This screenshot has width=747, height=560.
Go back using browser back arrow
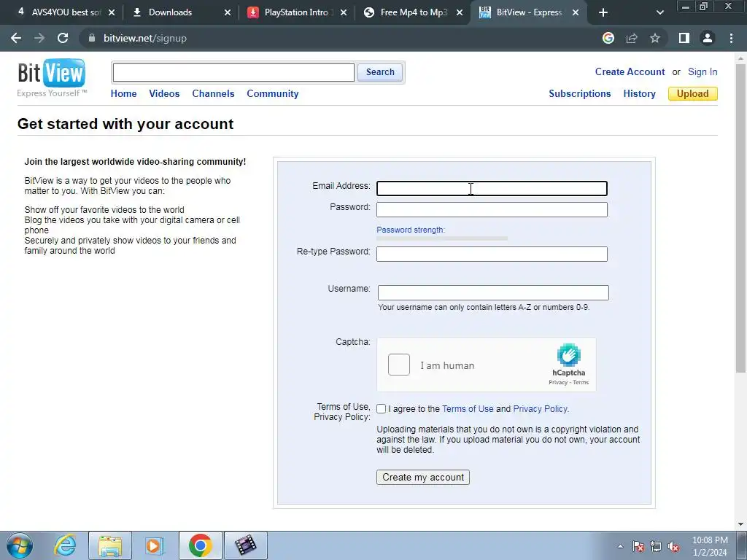pos(16,38)
